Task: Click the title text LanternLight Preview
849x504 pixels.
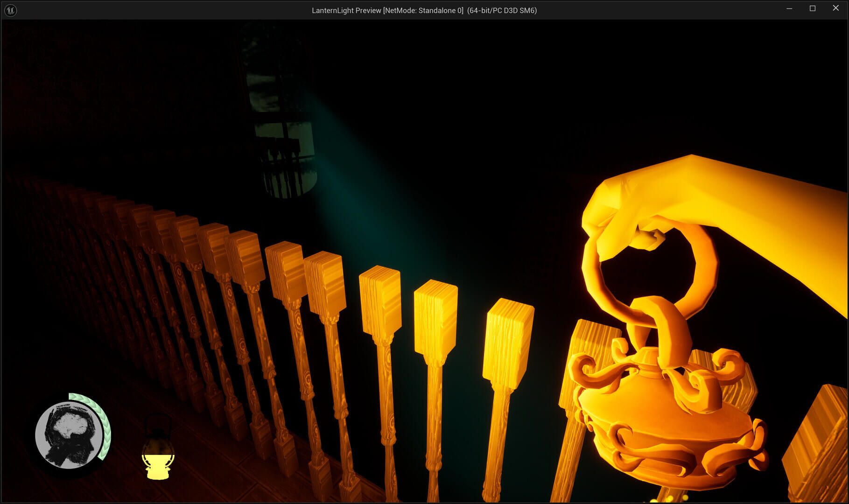Action: click(x=345, y=10)
